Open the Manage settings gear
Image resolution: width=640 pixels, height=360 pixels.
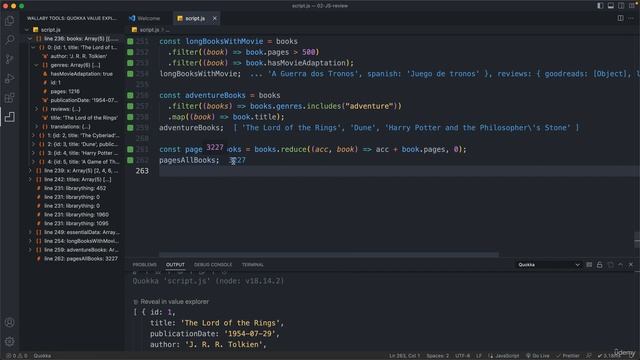9,341
